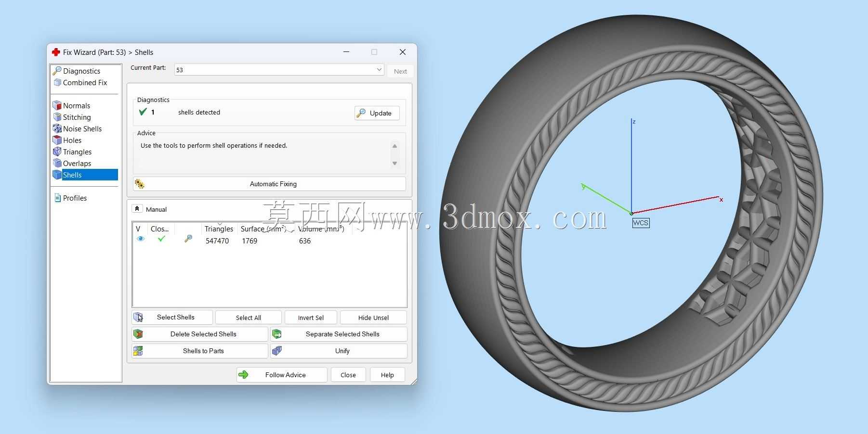Go to Stitching step
This screenshot has width=868, height=434.
point(77,117)
